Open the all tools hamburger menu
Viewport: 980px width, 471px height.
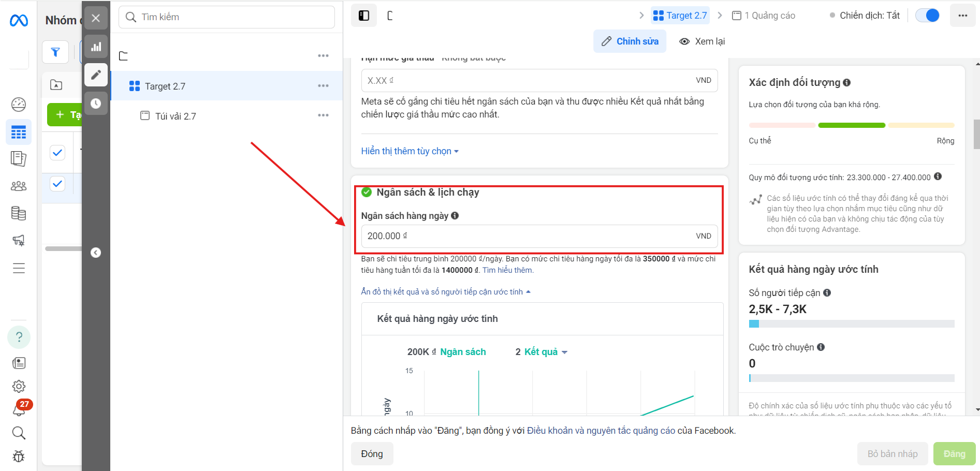[x=19, y=268]
